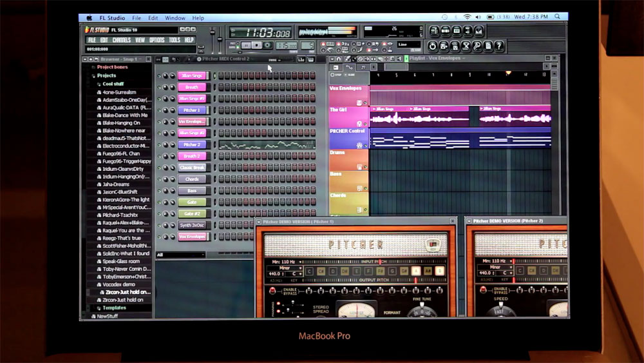Open the All channel filter dropdown
644x363 pixels.
coord(180,255)
